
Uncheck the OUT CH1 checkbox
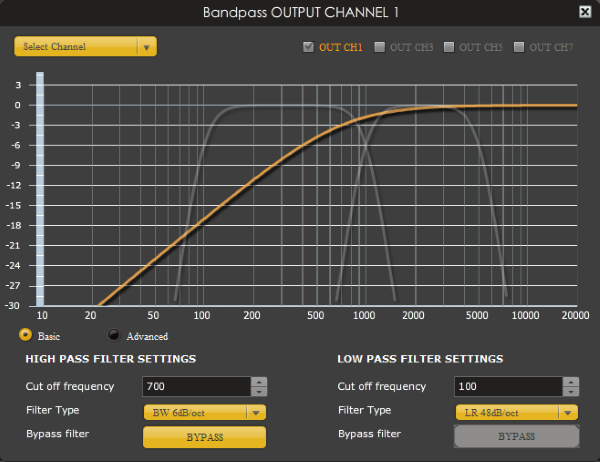tap(308, 47)
